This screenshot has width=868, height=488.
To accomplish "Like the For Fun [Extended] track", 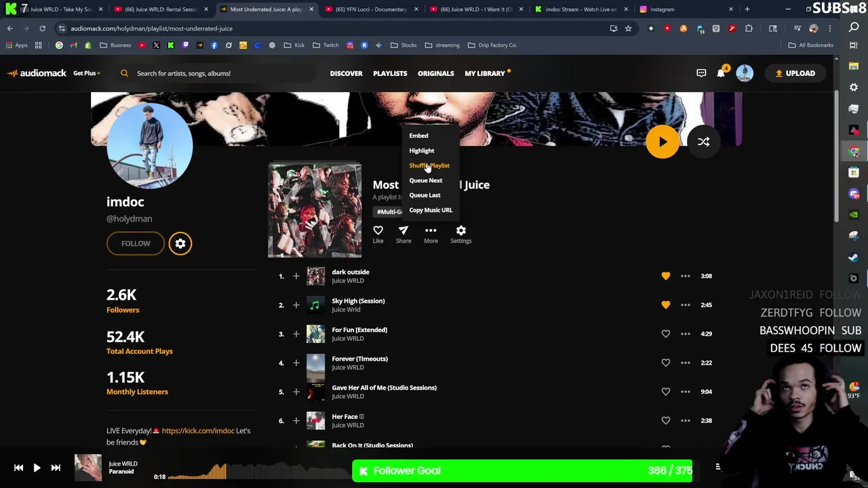I will click(x=665, y=333).
